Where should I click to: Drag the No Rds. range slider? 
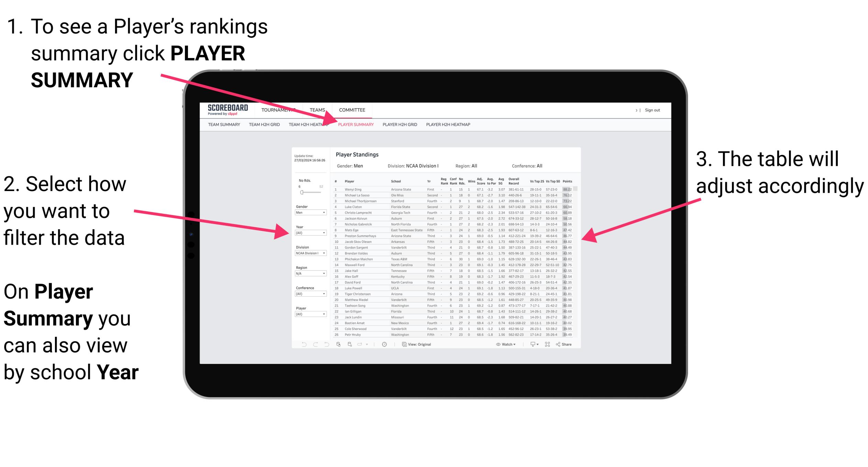(x=301, y=192)
